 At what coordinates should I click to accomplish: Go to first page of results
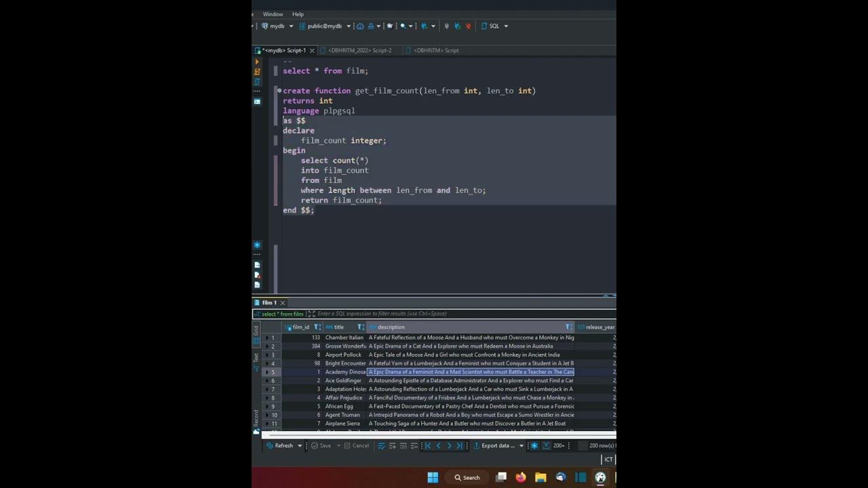[428, 445]
